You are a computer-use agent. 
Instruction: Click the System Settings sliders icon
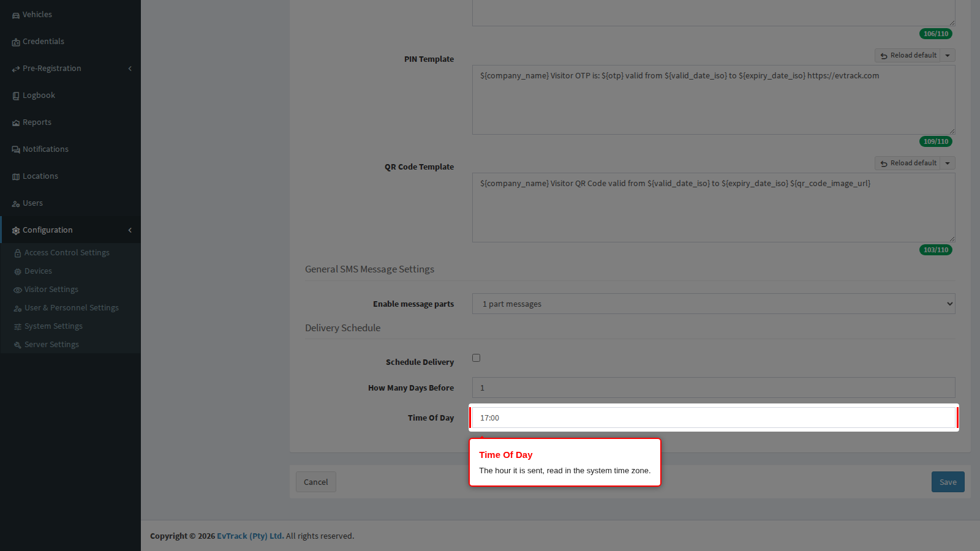click(x=18, y=327)
